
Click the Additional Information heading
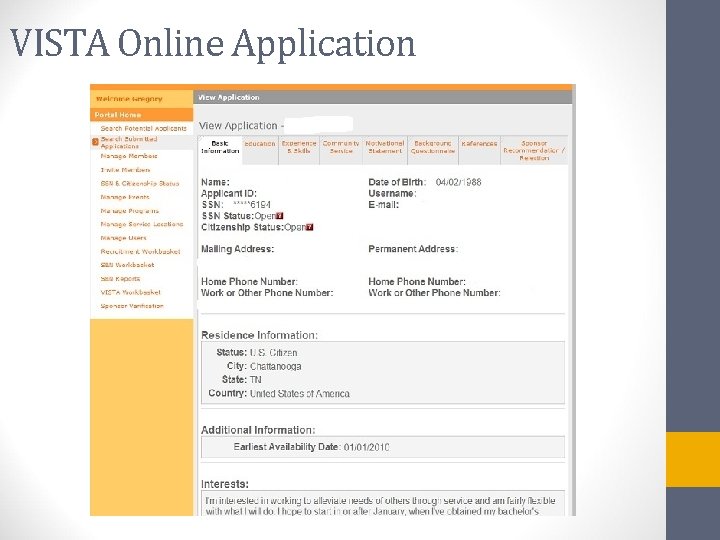(258, 430)
